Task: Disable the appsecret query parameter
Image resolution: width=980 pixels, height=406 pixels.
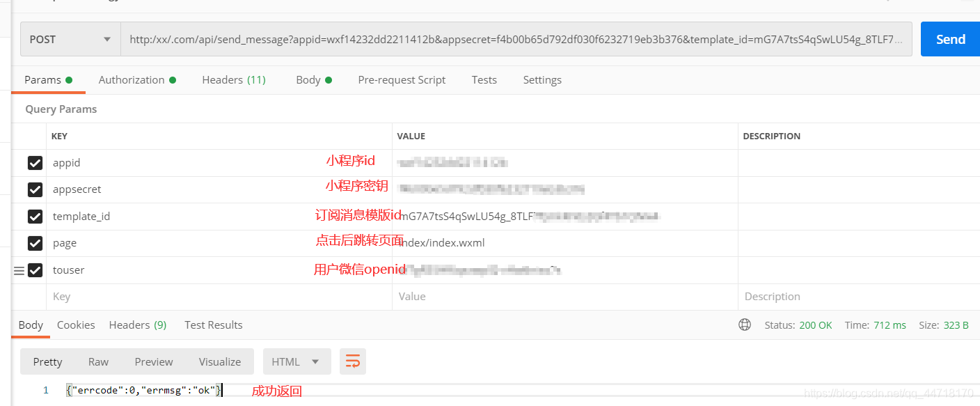Action: coord(35,189)
